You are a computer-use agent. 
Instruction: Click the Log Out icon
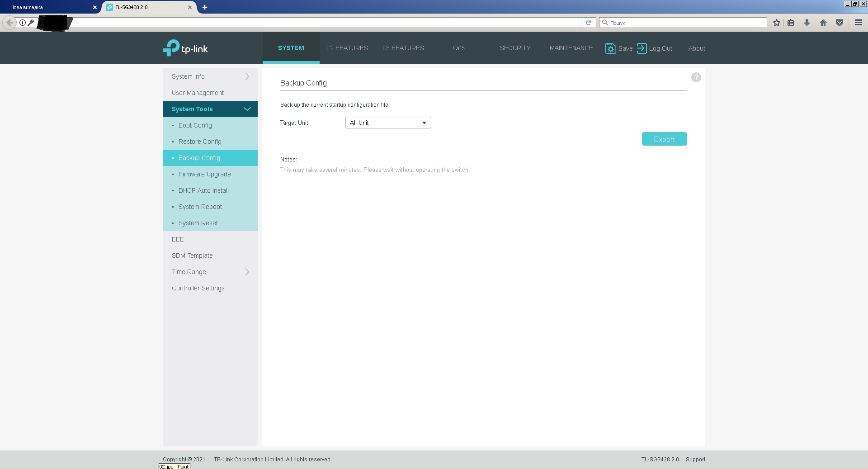(x=642, y=48)
